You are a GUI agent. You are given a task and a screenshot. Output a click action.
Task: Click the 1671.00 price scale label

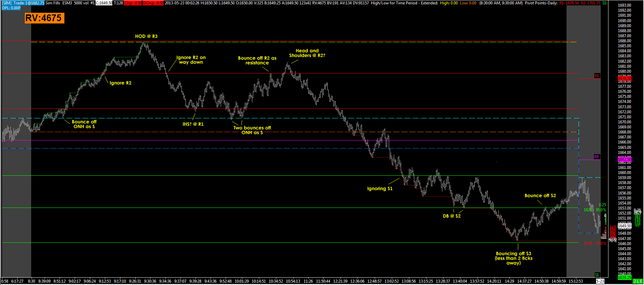[625, 117]
